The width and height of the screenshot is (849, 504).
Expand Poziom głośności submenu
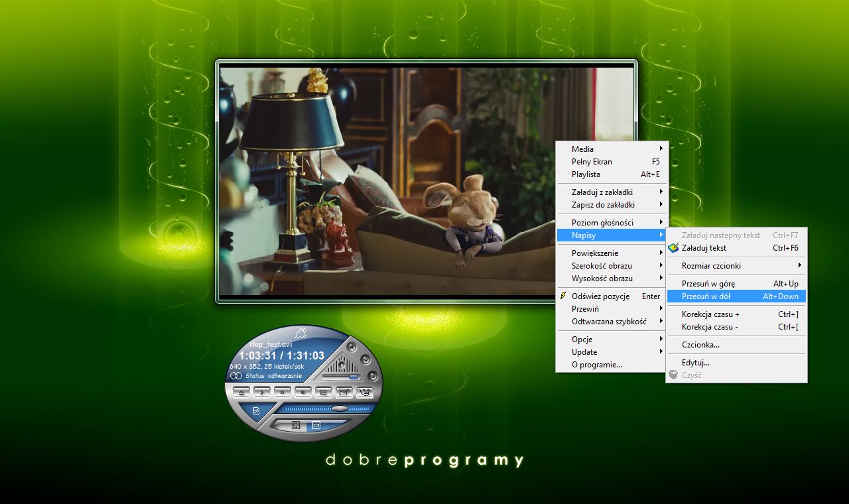pos(612,222)
